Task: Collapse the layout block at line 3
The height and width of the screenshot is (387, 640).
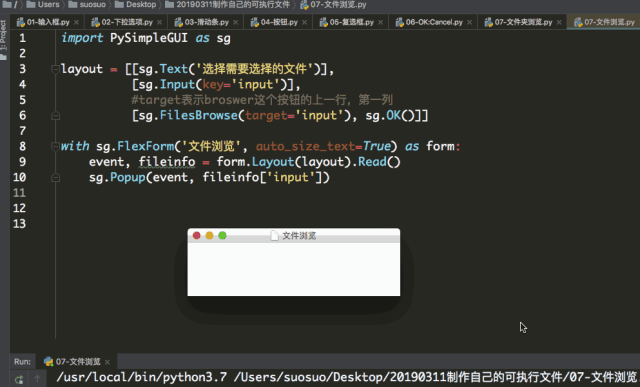Action: 56,69
